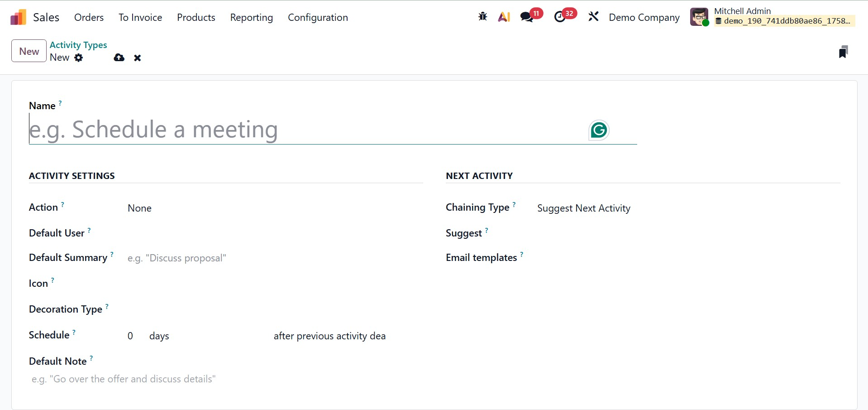Screen dimensions: 868x410
Task: Click the Sales app logo icon
Action: click(x=18, y=18)
